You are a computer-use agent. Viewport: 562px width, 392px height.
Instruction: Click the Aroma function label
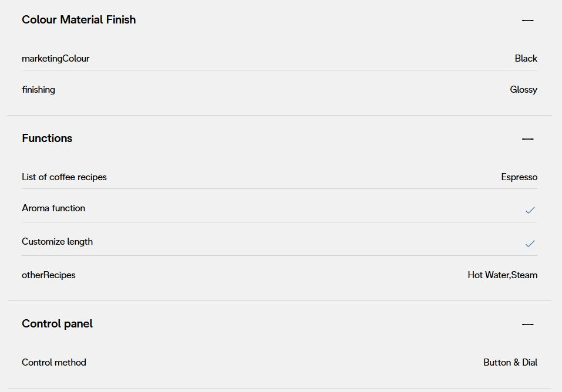coord(53,208)
